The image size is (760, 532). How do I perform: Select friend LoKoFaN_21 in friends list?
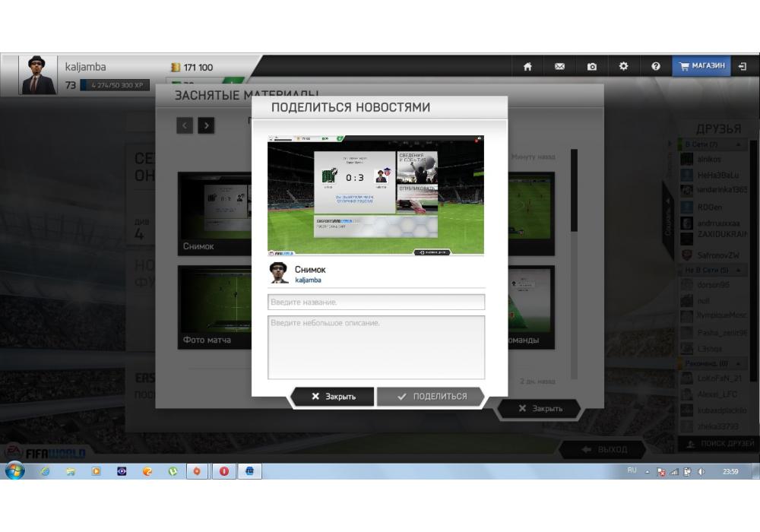click(714, 378)
